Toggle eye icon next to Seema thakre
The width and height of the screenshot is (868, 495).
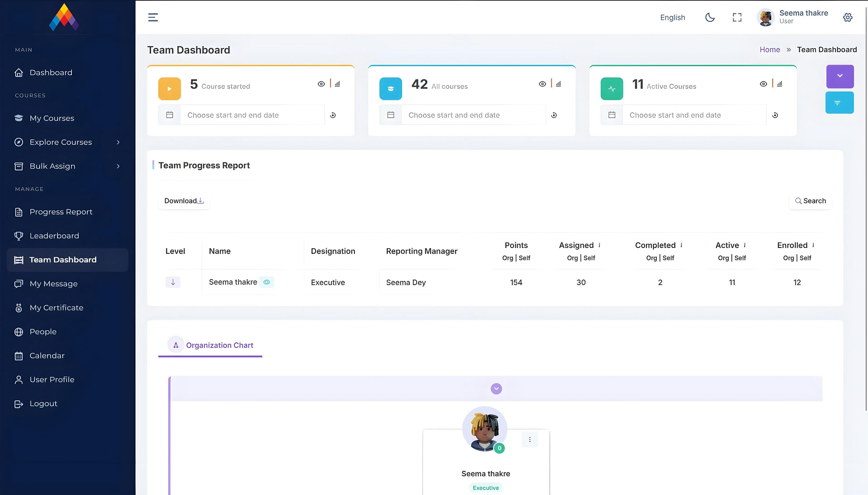[x=267, y=282]
